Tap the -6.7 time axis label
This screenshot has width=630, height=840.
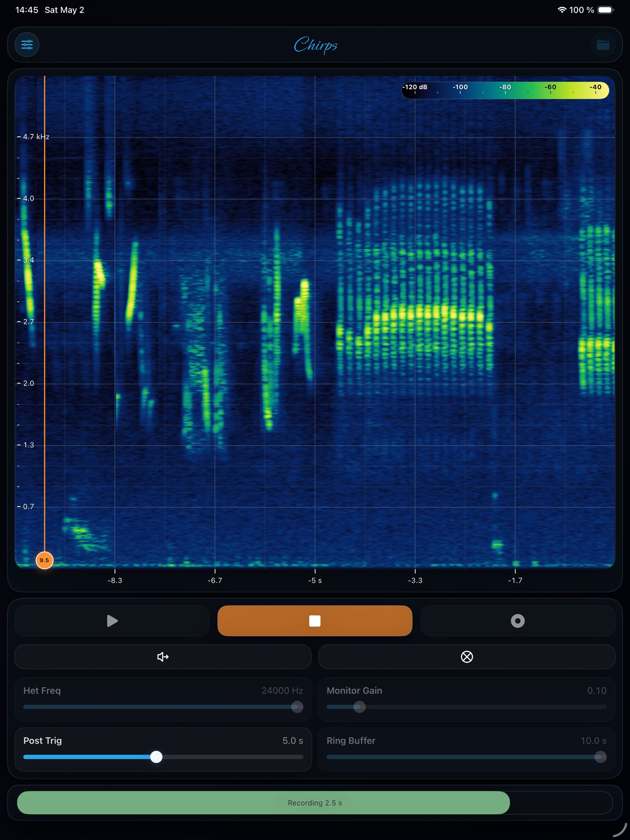tap(215, 581)
